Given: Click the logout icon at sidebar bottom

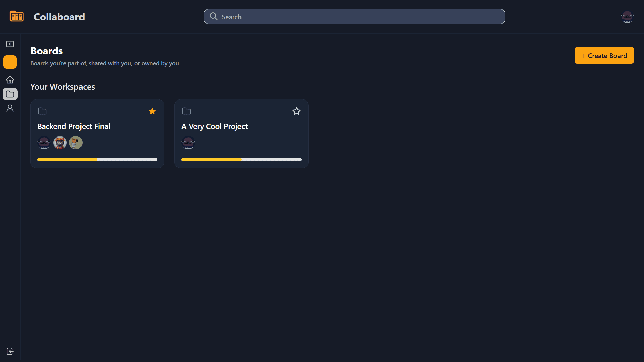Looking at the screenshot, I should click(x=10, y=351).
